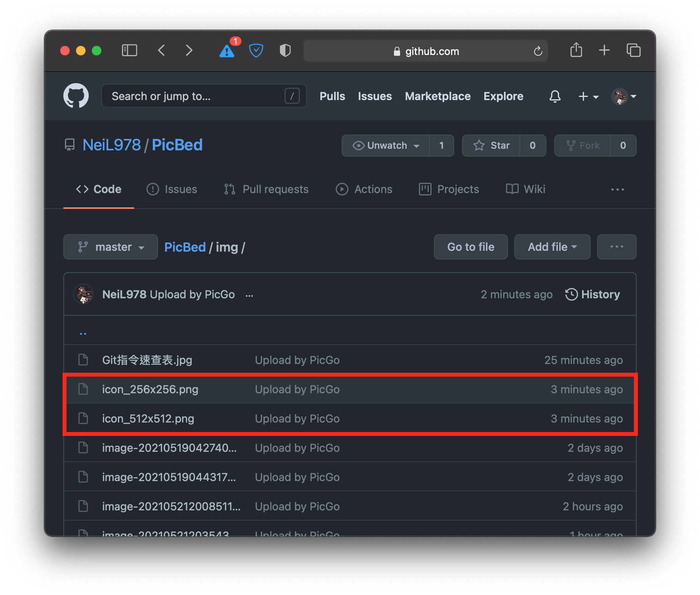This screenshot has height=595, width=700.
Task: Open Marketplace in top navigation
Action: tap(437, 96)
